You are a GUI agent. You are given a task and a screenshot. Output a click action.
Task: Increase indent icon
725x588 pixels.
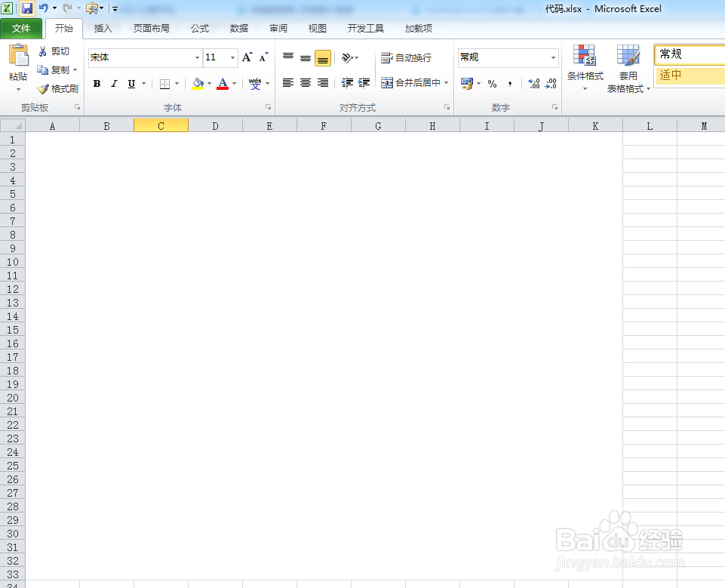point(364,83)
